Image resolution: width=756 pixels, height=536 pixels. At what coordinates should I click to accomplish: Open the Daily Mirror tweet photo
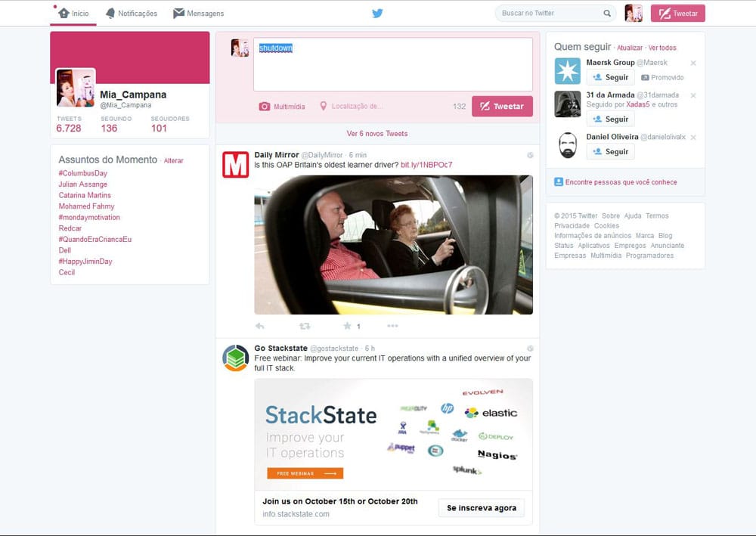(393, 244)
